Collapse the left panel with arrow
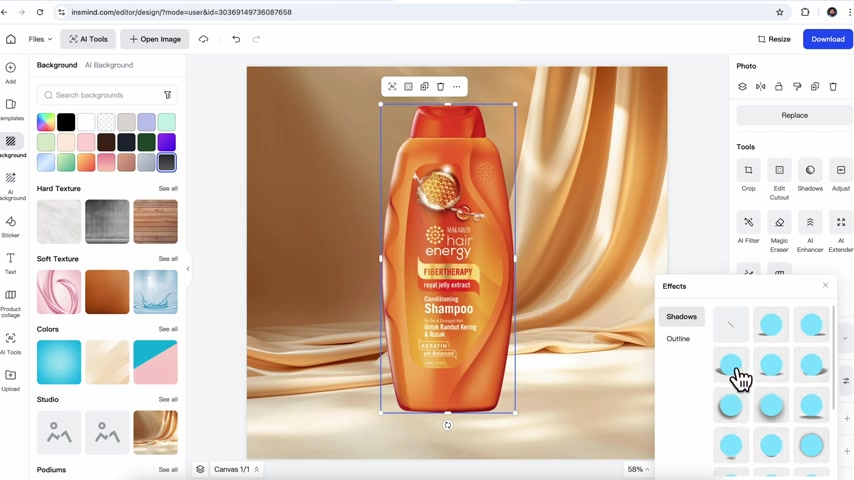Screen dimensions: 854x480 (188, 269)
